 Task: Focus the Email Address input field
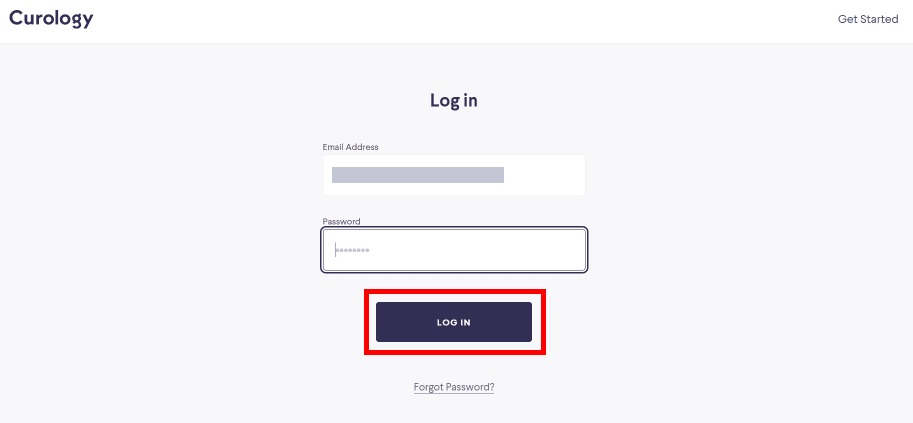tap(454, 175)
